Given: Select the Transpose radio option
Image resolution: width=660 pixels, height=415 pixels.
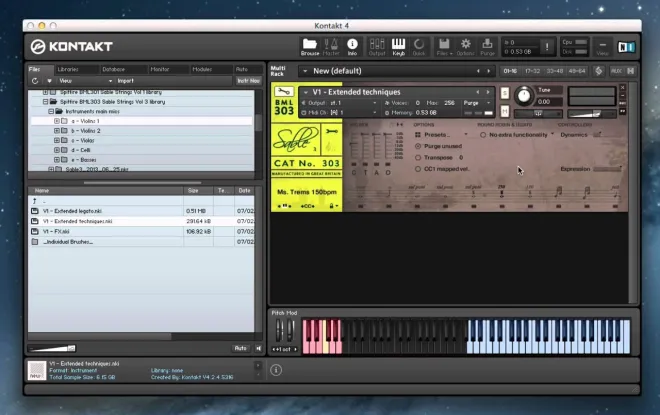Looking at the screenshot, I should pyautogui.click(x=418, y=157).
